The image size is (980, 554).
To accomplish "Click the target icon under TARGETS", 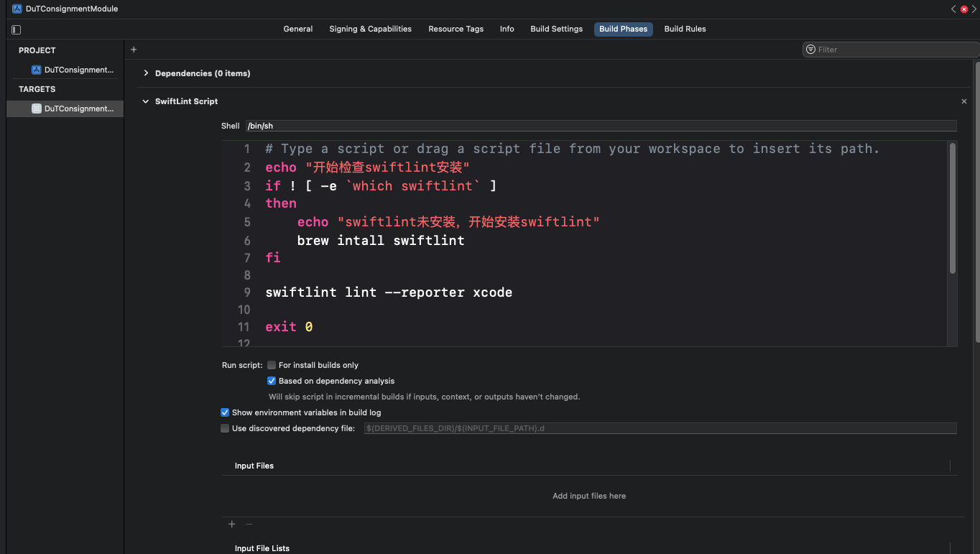I will tap(36, 109).
